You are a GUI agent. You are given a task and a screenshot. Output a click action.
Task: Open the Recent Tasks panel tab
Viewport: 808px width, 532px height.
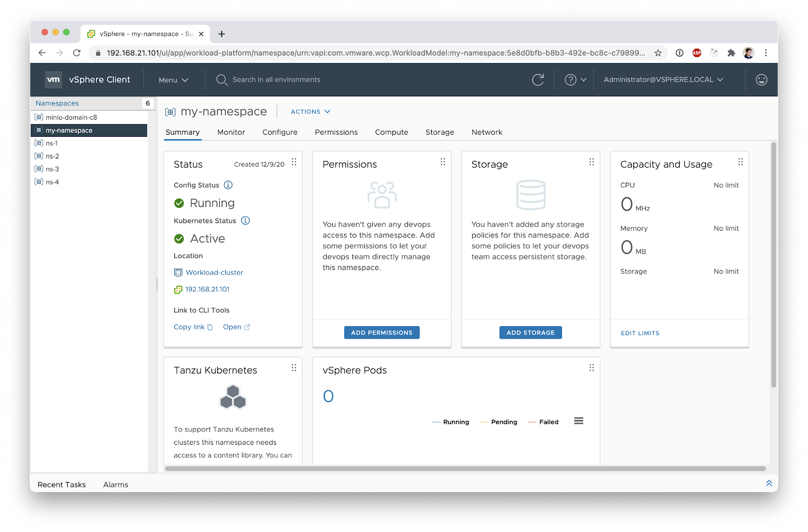[62, 485]
